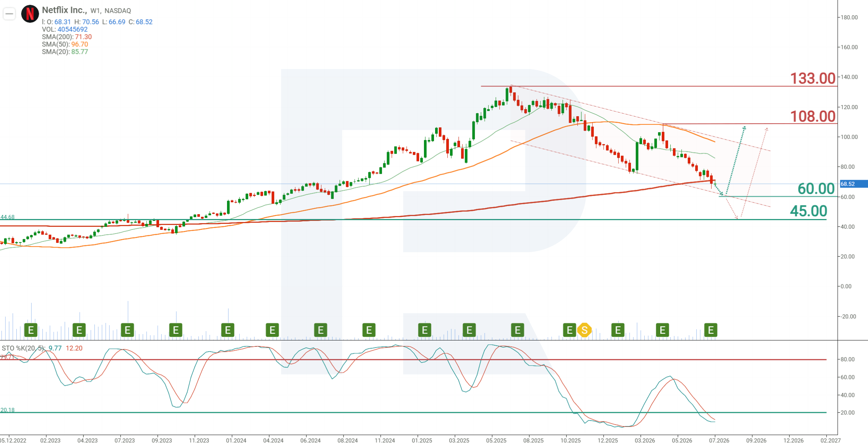Open the January 2023 earnings E marker
Viewport: 868px width, 444px height.
(x=31, y=330)
